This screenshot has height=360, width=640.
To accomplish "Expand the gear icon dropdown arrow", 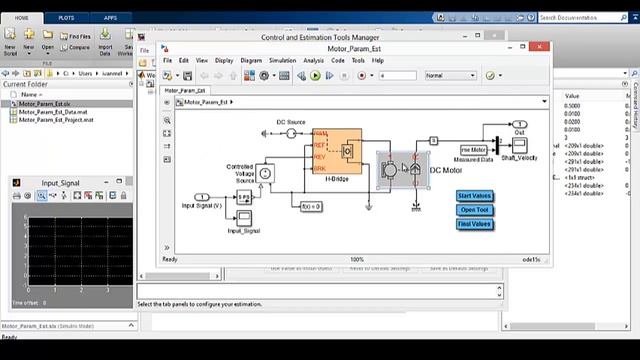I will click(x=274, y=76).
